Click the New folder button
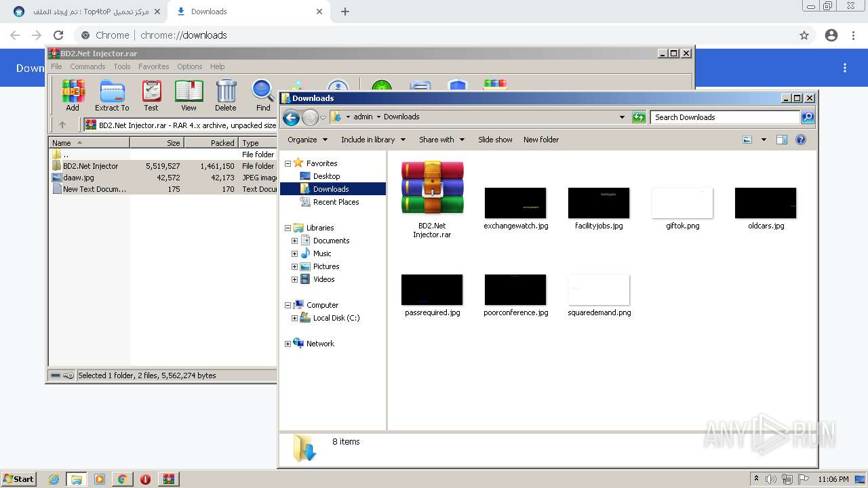The height and width of the screenshot is (488, 868). click(541, 140)
